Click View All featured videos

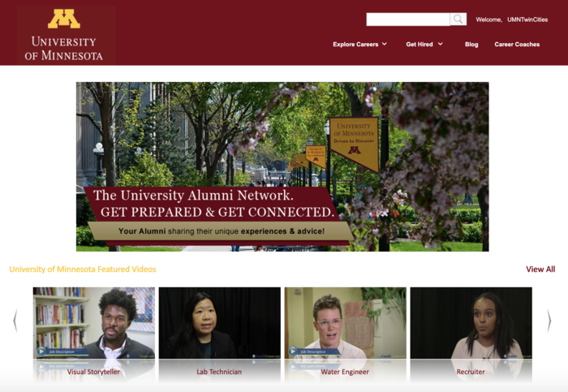pos(540,269)
